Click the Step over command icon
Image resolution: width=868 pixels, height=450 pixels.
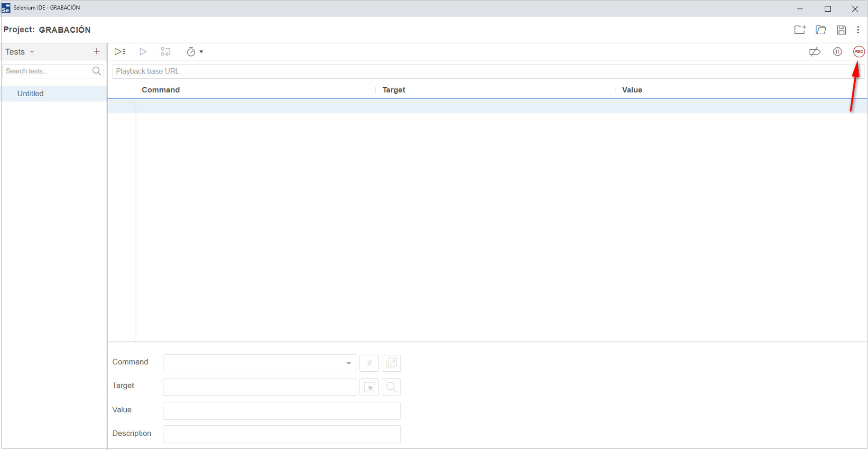(166, 52)
